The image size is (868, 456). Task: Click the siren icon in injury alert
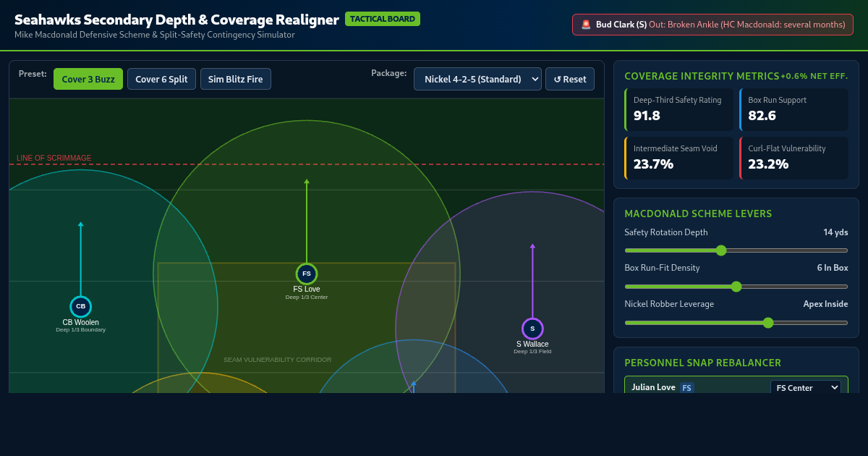tap(587, 25)
